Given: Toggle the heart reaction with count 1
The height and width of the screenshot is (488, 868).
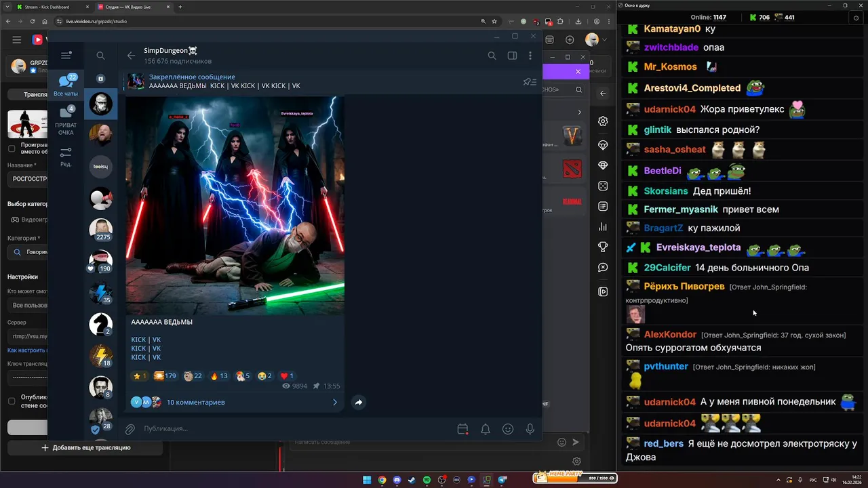Looking at the screenshot, I should point(287,375).
